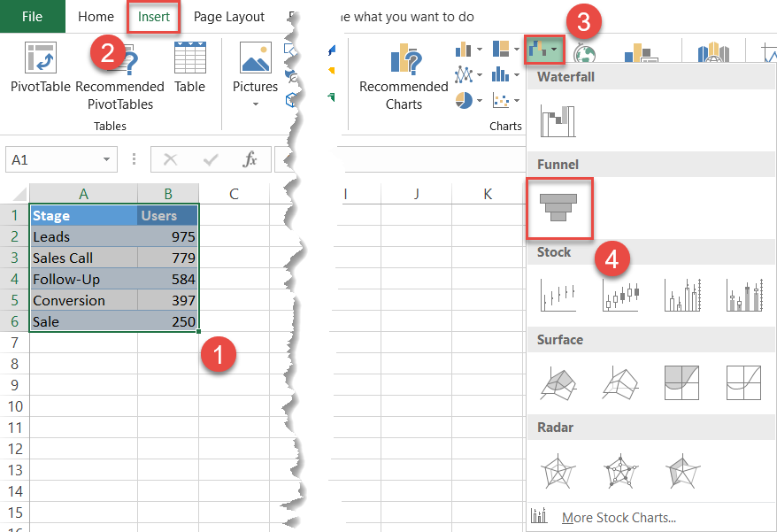Select the 3-D Surface chart
Viewport: 777px width, 532px height.
click(x=558, y=382)
